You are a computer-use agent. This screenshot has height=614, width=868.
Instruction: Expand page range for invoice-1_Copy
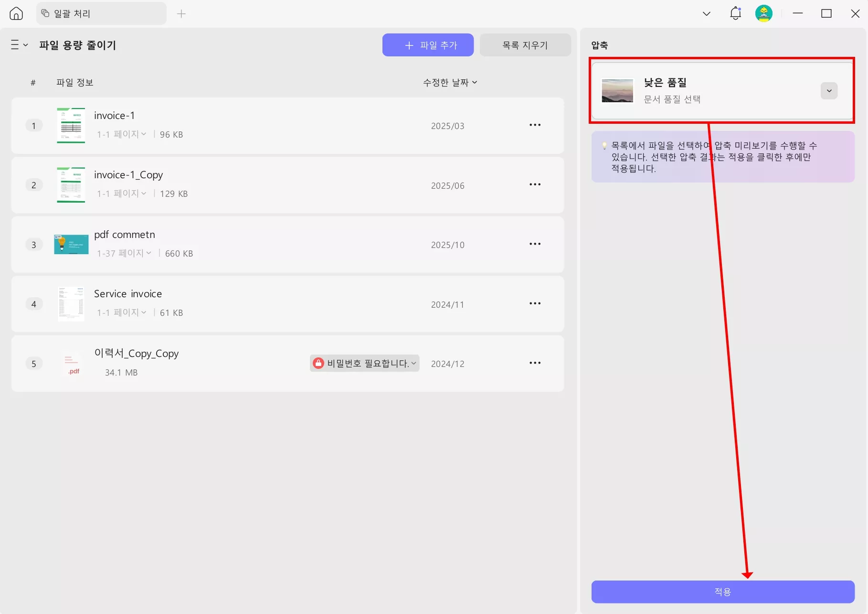(122, 194)
